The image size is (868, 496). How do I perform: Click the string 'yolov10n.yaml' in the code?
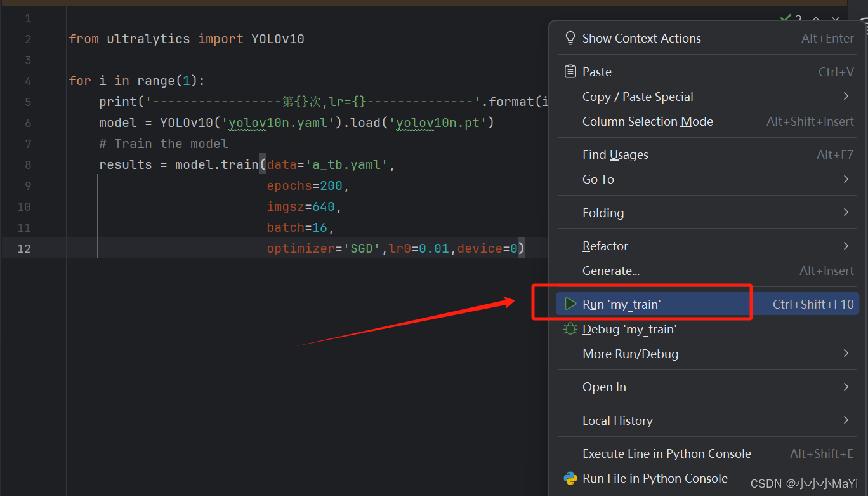278,123
